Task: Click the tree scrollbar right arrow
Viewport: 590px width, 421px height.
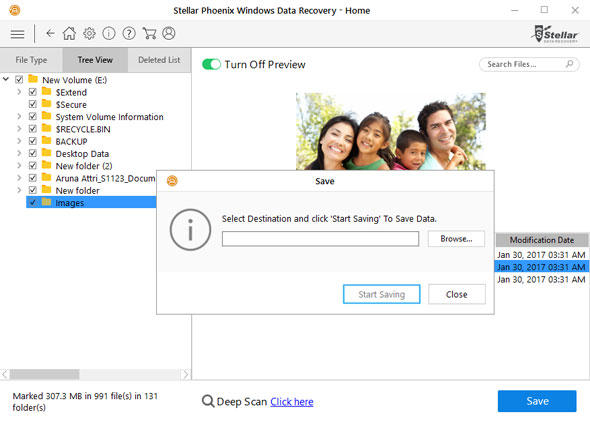Action: click(x=186, y=374)
